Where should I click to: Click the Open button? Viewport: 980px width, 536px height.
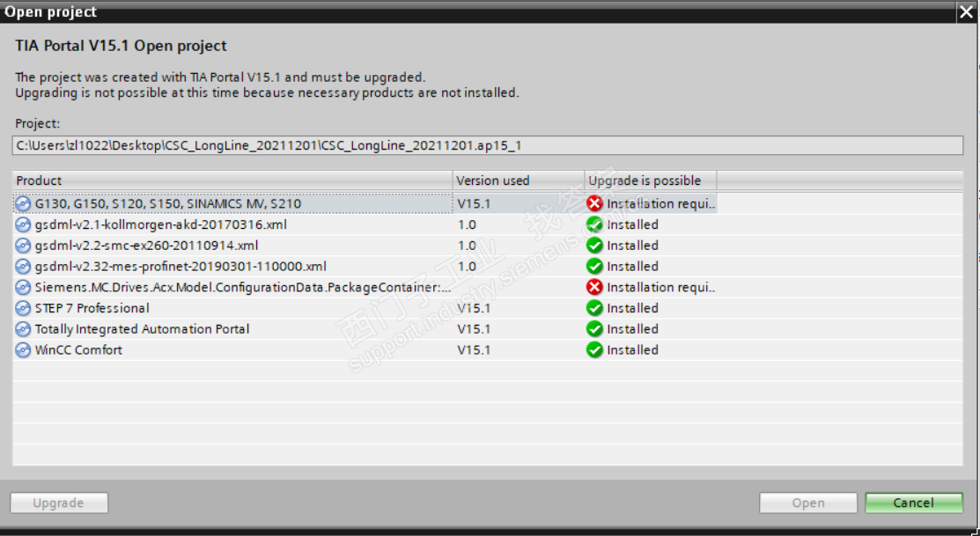808,503
